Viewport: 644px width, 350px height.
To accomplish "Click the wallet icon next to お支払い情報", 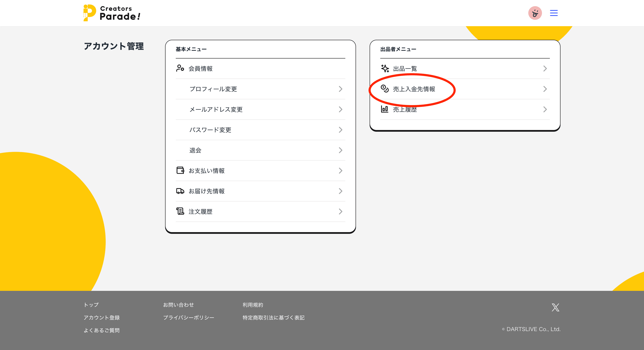I will click(180, 170).
